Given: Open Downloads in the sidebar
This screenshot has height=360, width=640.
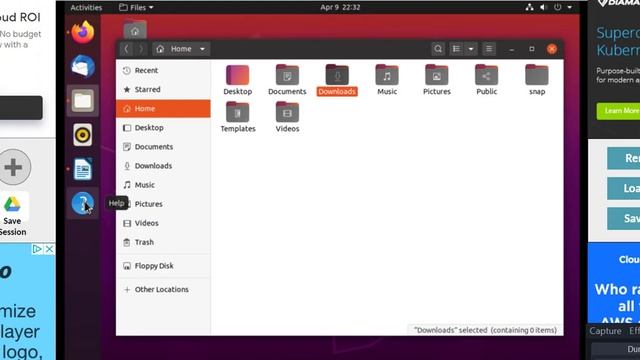Looking at the screenshot, I should (163, 166).
